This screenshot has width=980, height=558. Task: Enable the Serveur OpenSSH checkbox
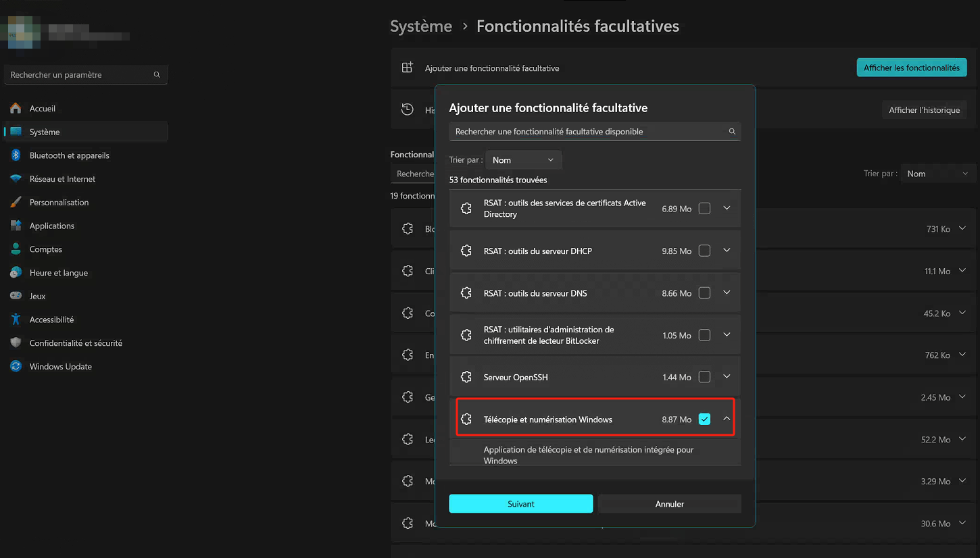[704, 377]
